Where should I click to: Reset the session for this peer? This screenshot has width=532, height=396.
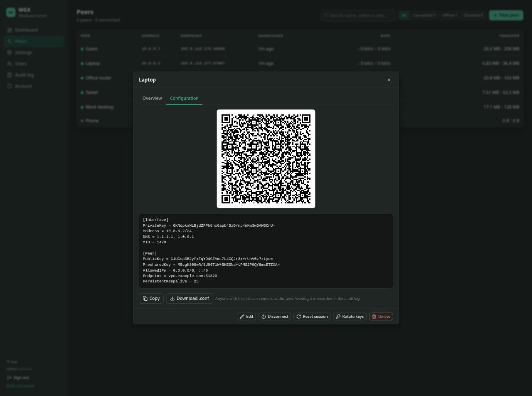tap(312, 317)
